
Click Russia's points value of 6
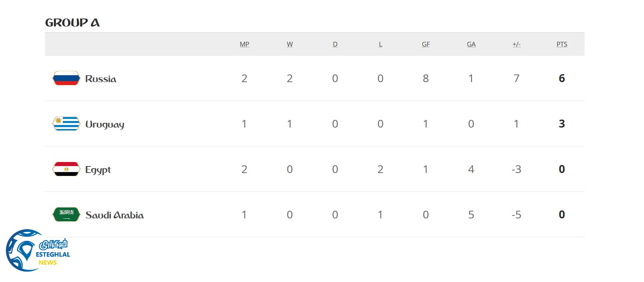pos(562,78)
